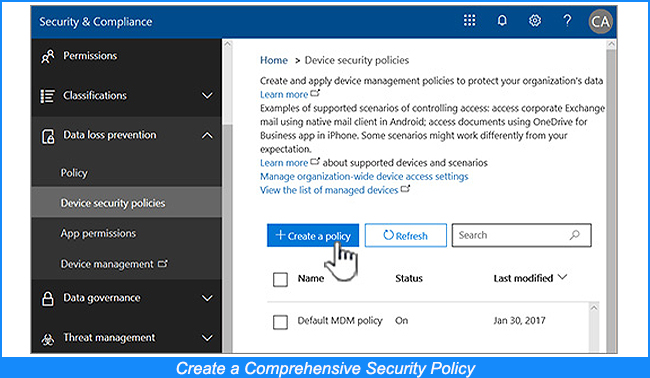Open the Data governance section label
The image size is (650, 378).
102,298
